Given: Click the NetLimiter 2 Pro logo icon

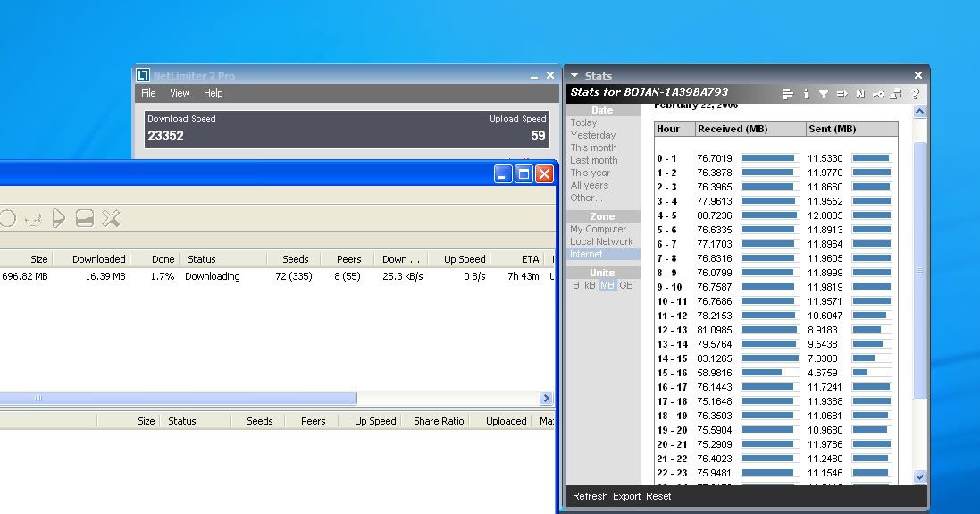Looking at the screenshot, I should 143,75.
